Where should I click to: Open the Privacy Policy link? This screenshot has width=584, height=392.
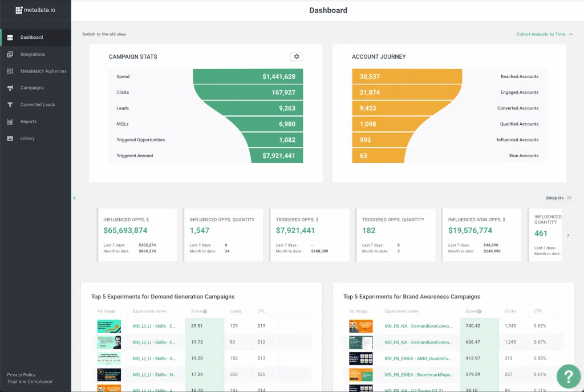click(21, 375)
